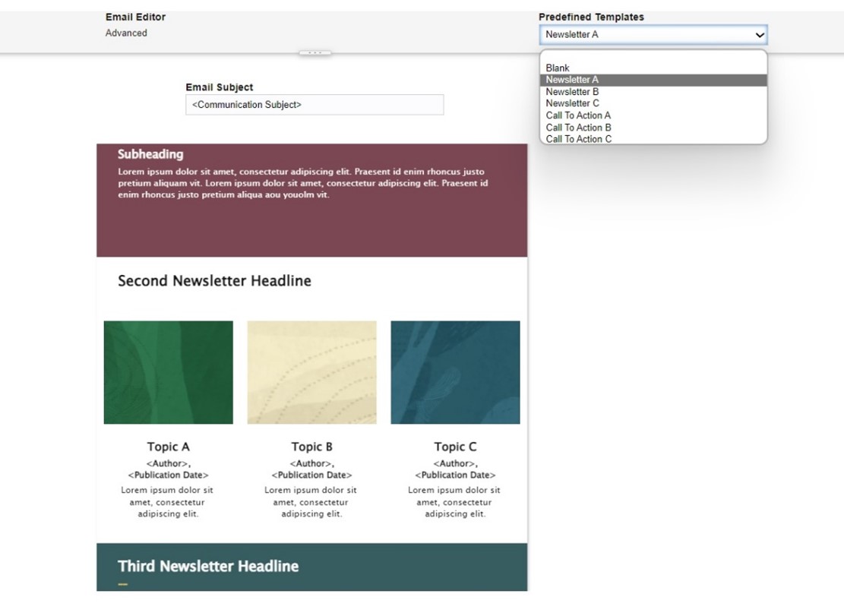The height and width of the screenshot is (616, 844).
Task: Choose Newsletter A from template list
Action: [x=572, y=80]
